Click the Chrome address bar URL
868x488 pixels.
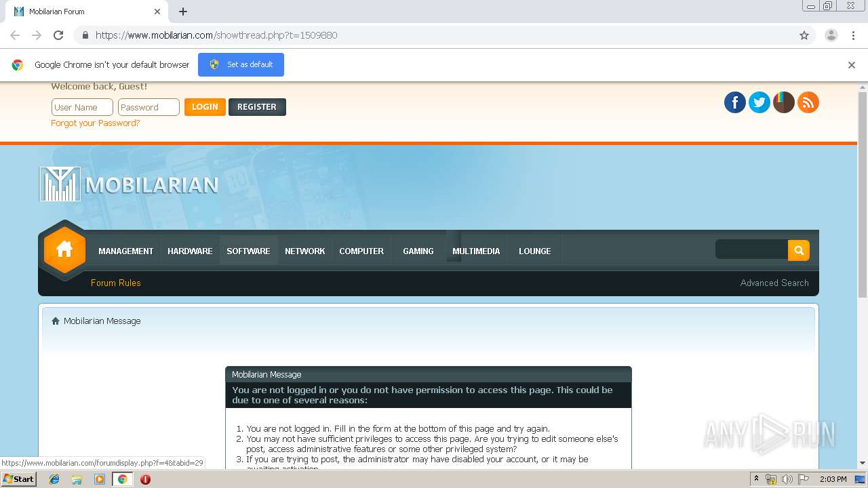click(216, 35)
